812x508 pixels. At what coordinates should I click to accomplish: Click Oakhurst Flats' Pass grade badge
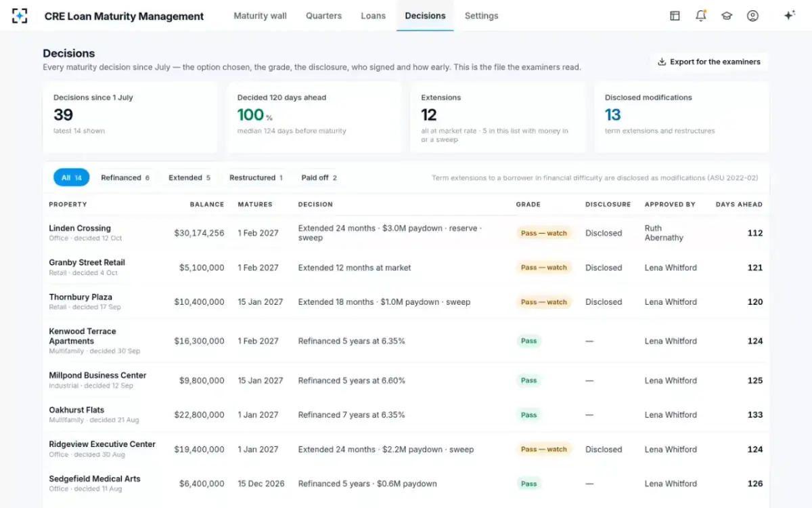click(528, 415)
